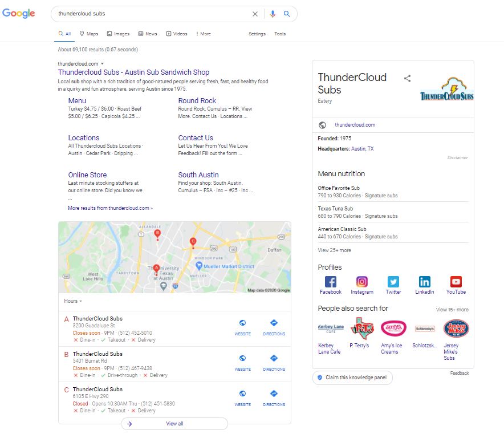Expand View 15+ more related searches
The image size is (504, 434).
pyautogui.click(x=452, y=310)
